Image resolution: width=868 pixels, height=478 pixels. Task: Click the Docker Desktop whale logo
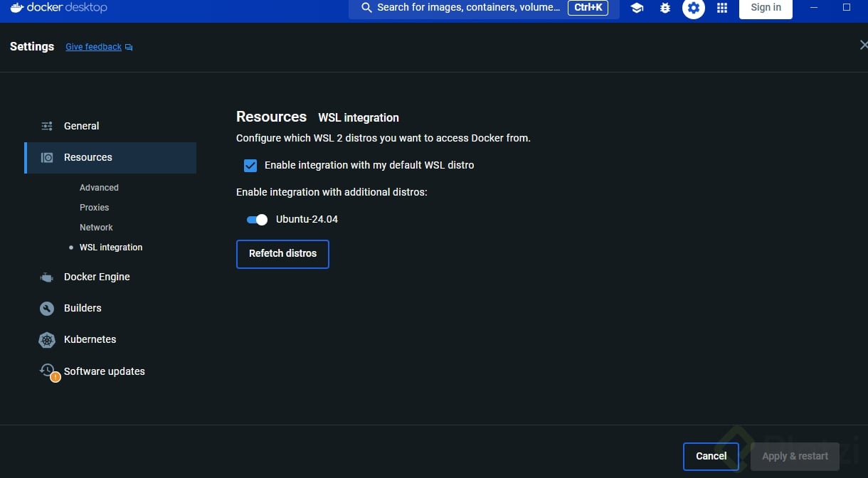[17, 7]
